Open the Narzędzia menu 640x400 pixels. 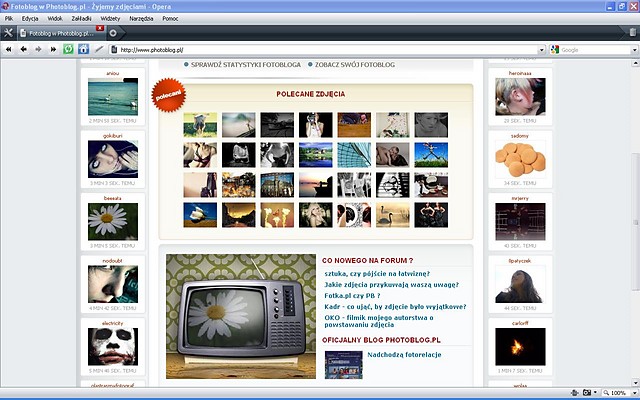click(x=141, y=18)
